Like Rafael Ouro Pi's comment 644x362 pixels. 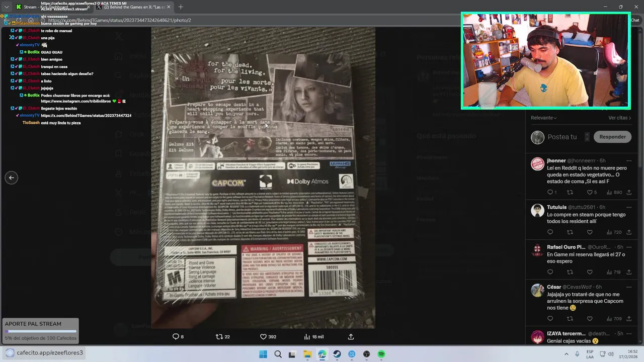(x=590, y=272)
